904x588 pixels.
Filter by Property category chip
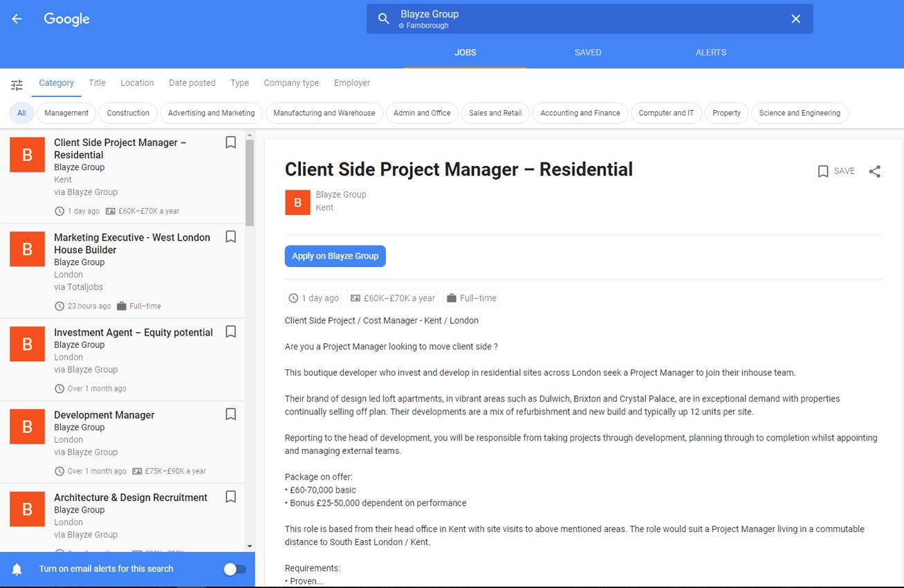726,113
